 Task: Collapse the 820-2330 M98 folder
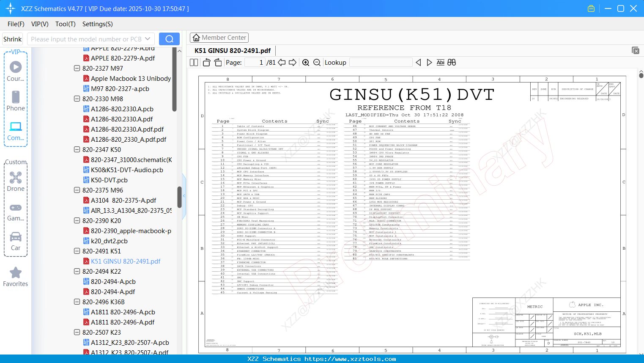77,99
